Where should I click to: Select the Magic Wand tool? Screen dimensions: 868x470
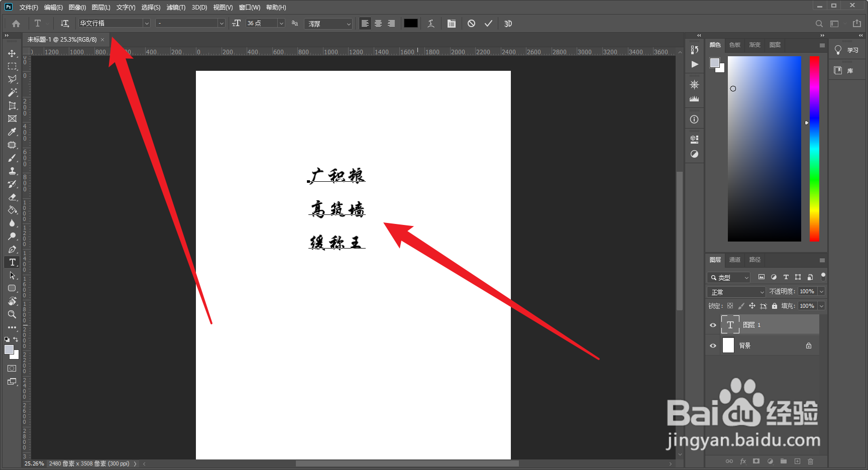coord(12,92)
